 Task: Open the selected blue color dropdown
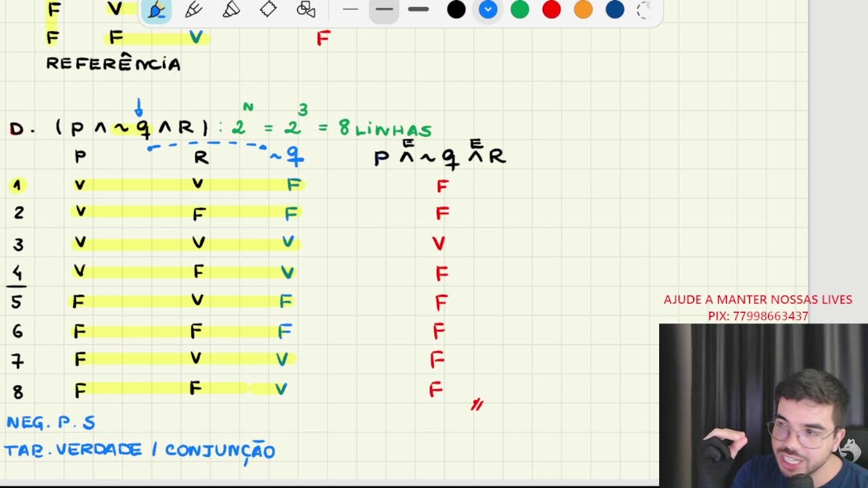(x=488, y=9)
